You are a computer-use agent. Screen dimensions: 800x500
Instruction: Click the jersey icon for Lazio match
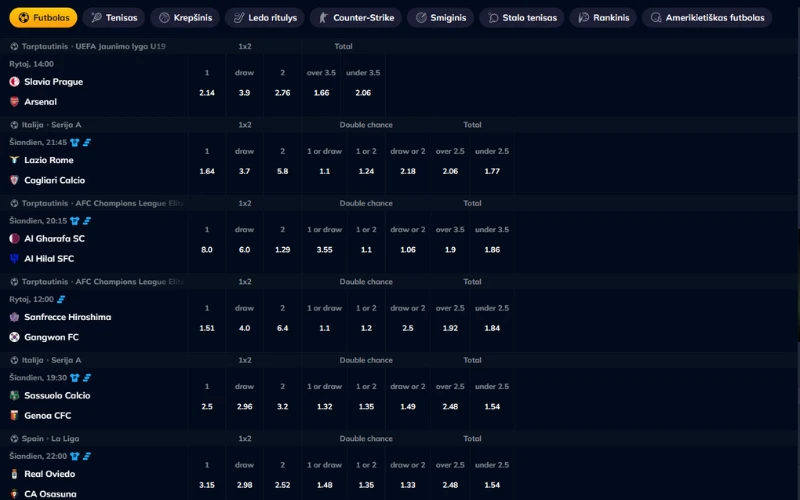(x=75, y=142)
